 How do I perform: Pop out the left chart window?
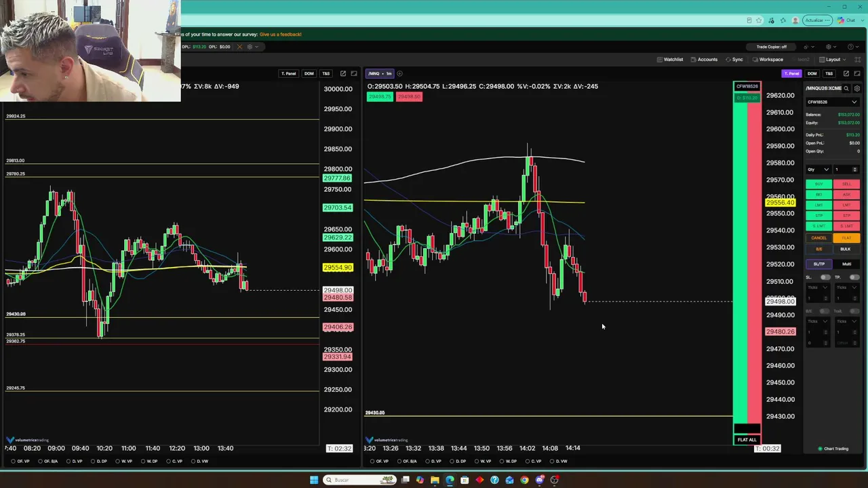[x=343, y=73]
